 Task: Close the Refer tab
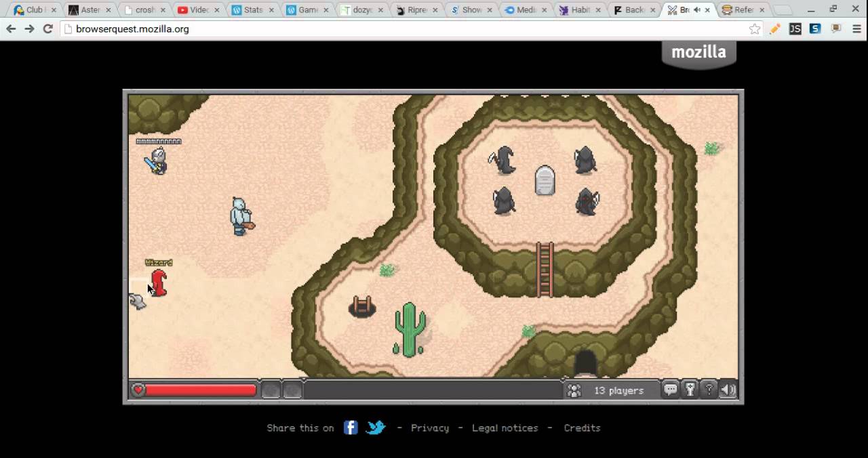coord(762,10)
